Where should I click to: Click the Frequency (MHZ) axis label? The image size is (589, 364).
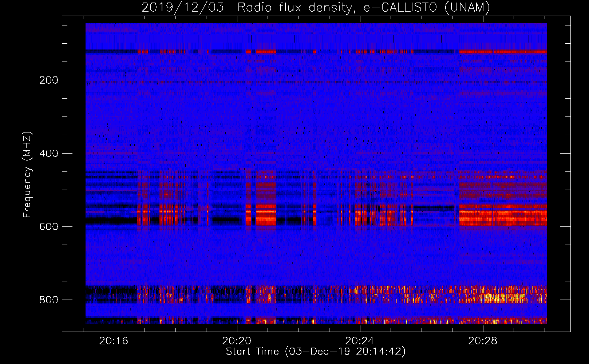point(27,174)
